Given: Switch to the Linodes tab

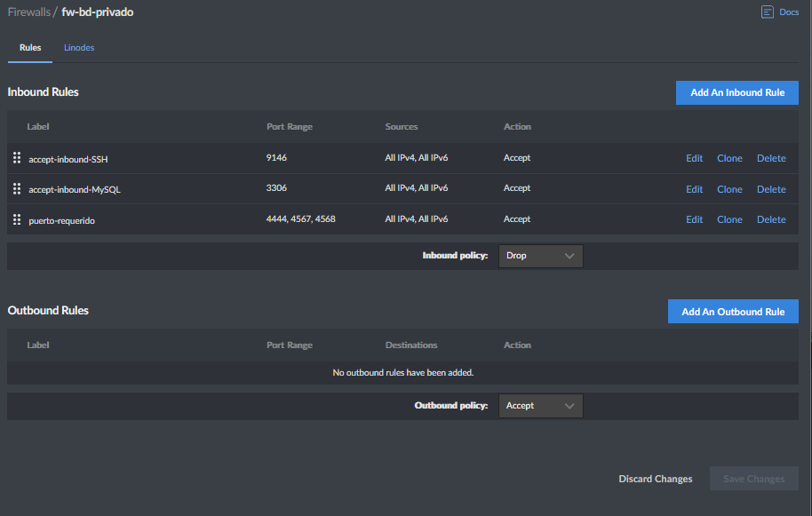Looking at the screenshot, I should point(79,48).
